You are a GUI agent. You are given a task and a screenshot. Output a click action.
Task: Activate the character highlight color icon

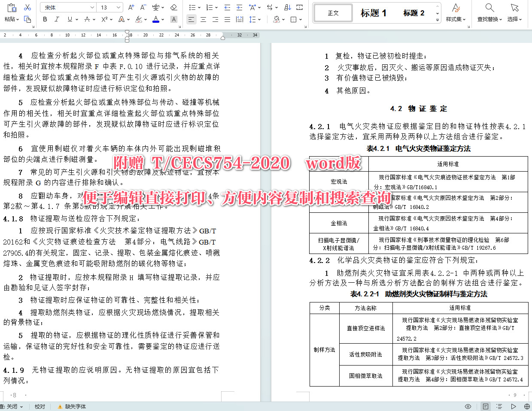click(x=138, y=19)
